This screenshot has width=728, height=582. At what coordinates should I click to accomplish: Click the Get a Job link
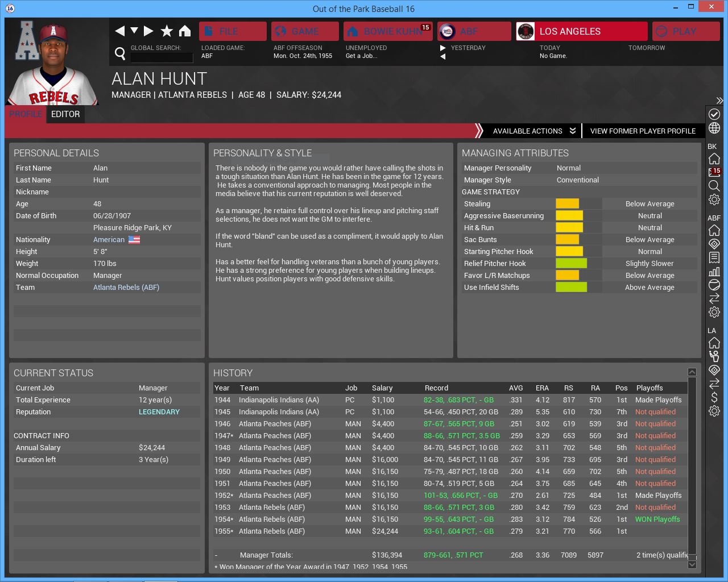[362, 56]
